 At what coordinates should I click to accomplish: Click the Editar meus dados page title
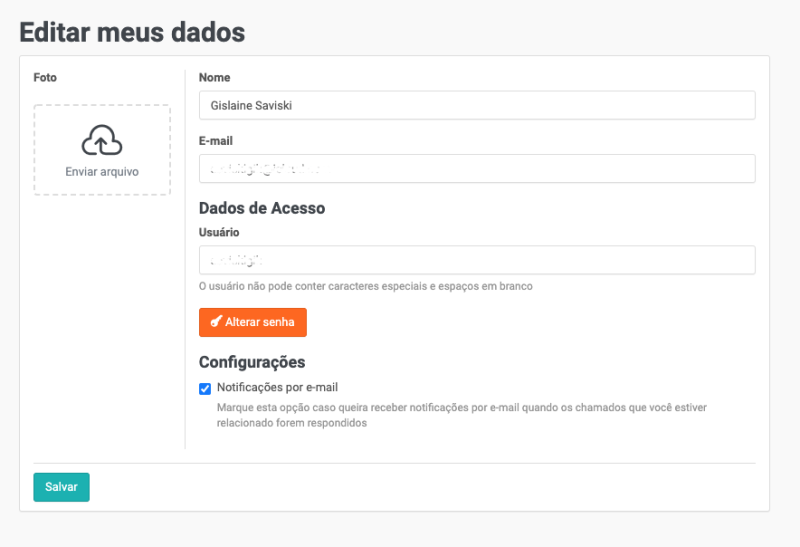(x=132, y=31)
